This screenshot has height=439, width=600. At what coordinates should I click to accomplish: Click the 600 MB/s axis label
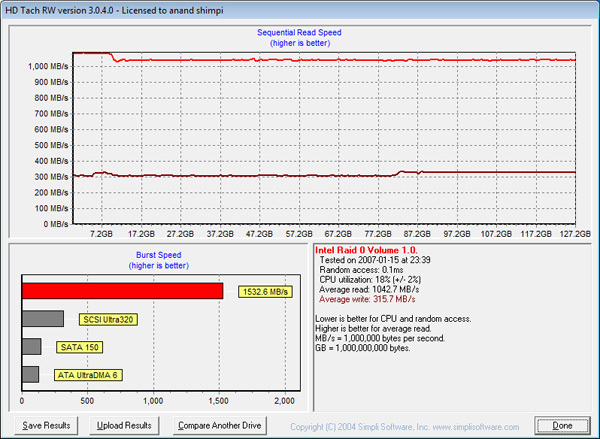(51, 129)
